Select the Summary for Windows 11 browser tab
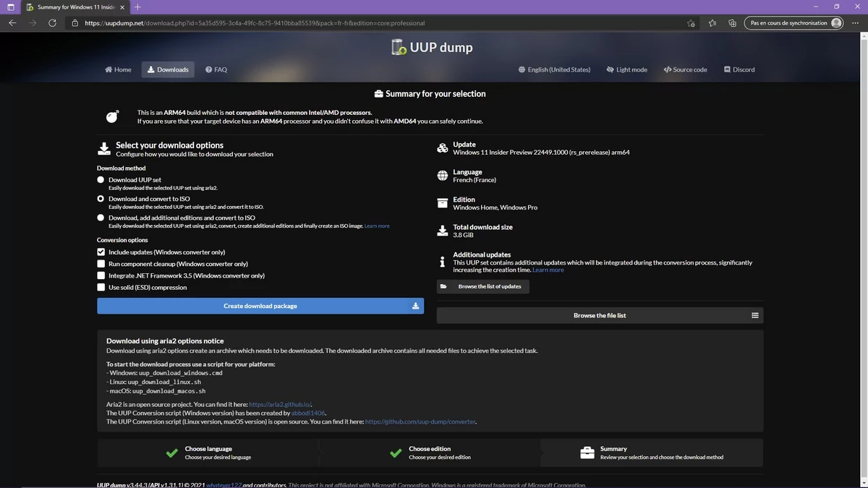Screen dimensions: 868x488 pyautogui.click(x=72, y=7)
